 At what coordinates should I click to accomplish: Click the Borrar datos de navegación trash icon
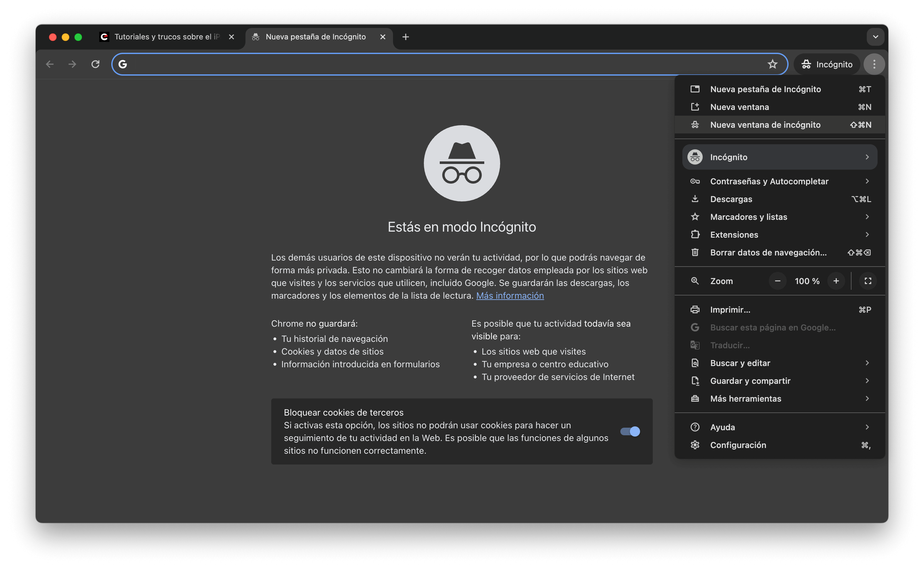(x=695, y=252)
